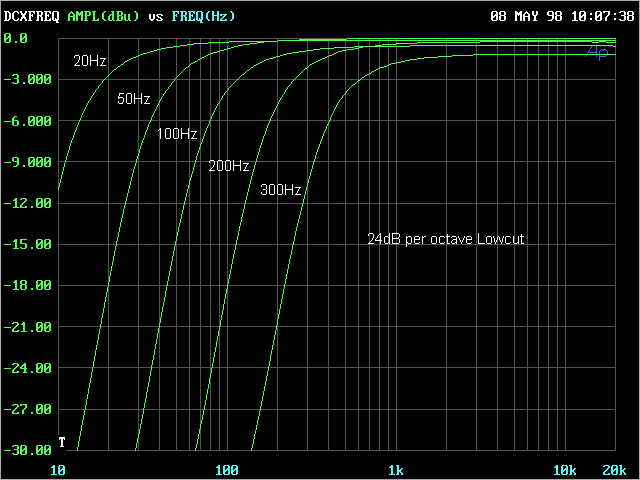The height and width of the screenshot is (480, 640).
Task: Click the 300Hz curve label
Action: tap(281, 189)
